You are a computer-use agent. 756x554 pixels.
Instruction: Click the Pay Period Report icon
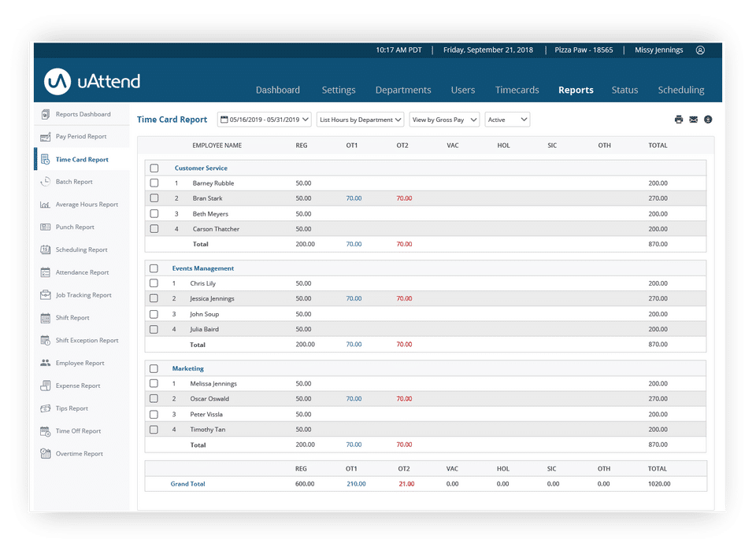pos(46,137)
